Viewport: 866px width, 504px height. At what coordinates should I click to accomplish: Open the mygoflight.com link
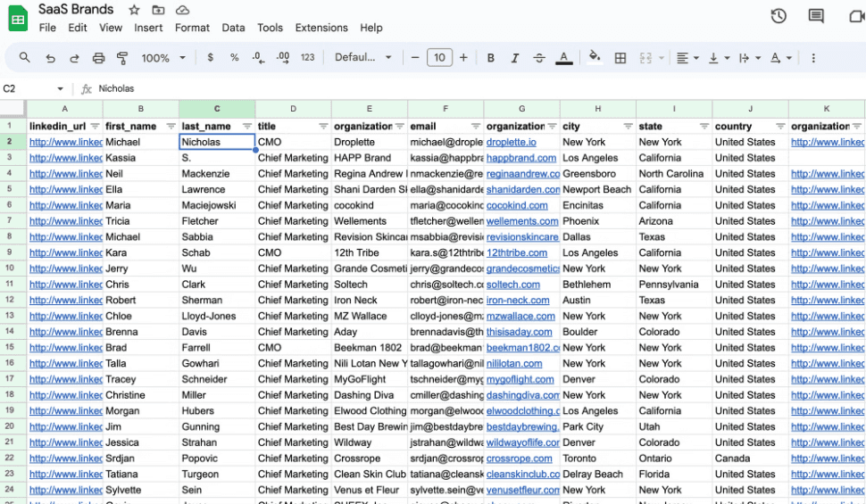520,380
